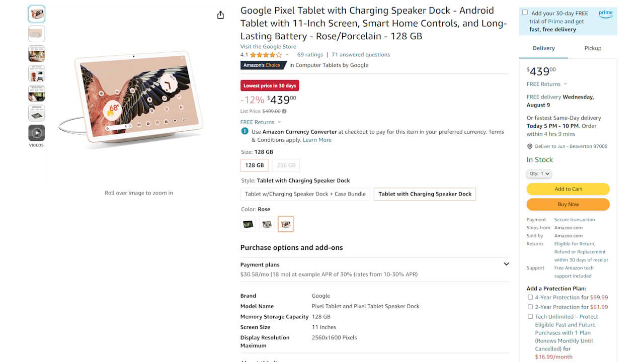Open the Visit the Google Store link
The width and height of the screenshot is (644, 362).
pyautogui.click(x=268, y=46)
